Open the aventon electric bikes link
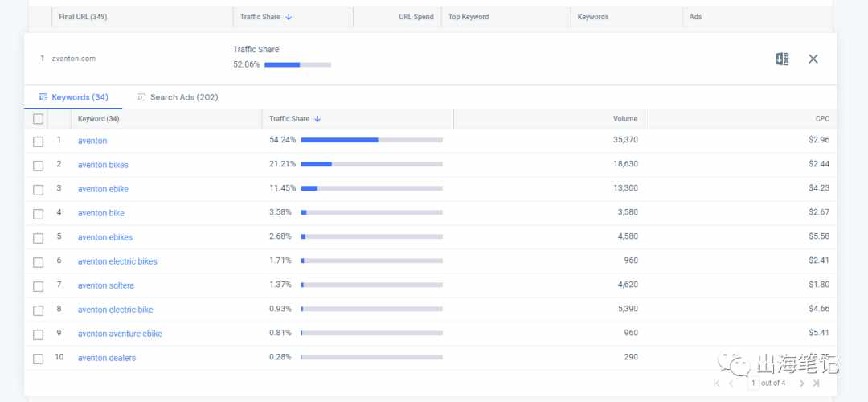 click(117, 261)
